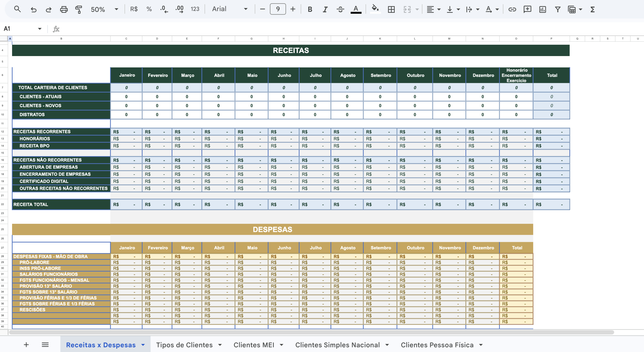Print the spreadsheet

pos(64,10)
